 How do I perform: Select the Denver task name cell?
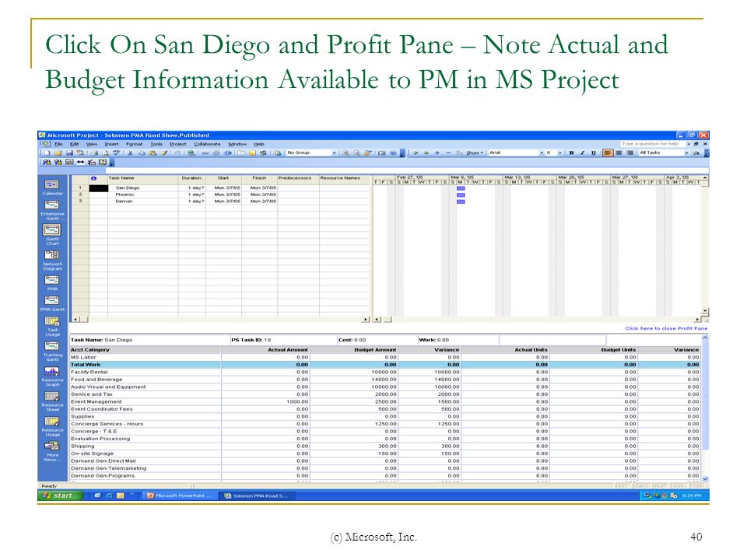143,201
